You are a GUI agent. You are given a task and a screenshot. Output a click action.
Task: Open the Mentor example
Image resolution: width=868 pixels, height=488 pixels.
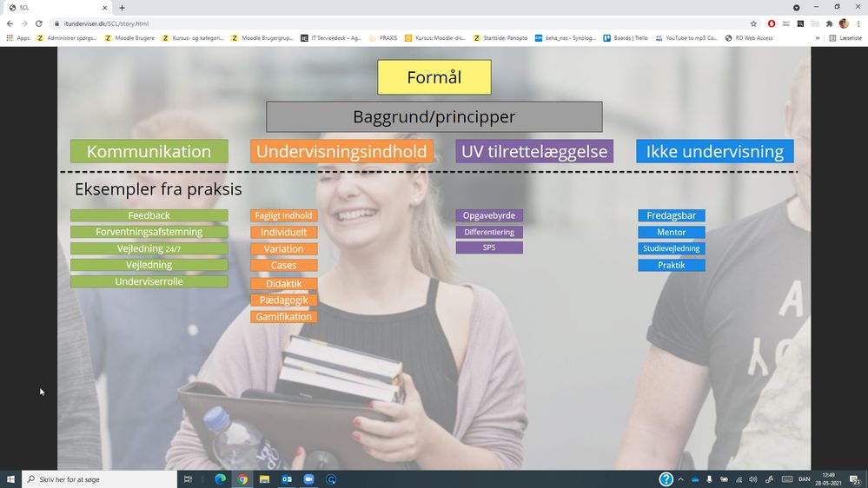click(672, 233)
